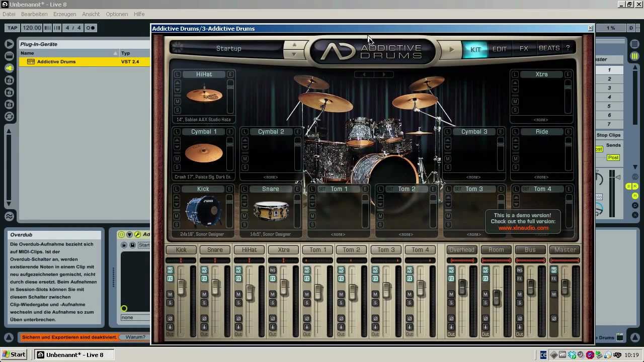The width and height of the screenshot is (644, 362).
Task: Click the Cymbal 1 crash image
Action: click(204, 152)
